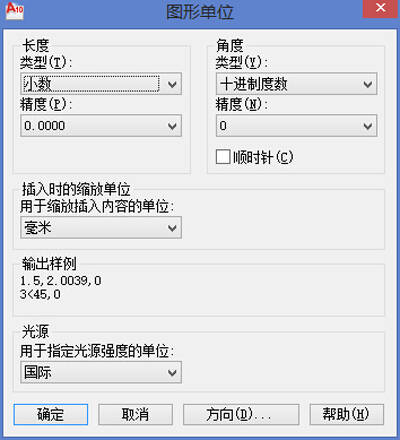Expand the 角度 类型(Y) dropdown arrow
This screenshot has height=440, width=400.
coord(368,84)
